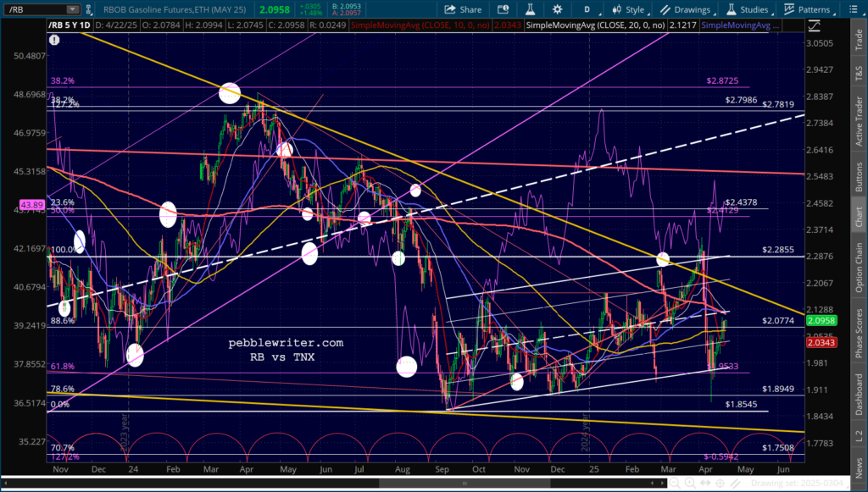
Task: Open the L2 side tab
Action: tap(859, 434)
